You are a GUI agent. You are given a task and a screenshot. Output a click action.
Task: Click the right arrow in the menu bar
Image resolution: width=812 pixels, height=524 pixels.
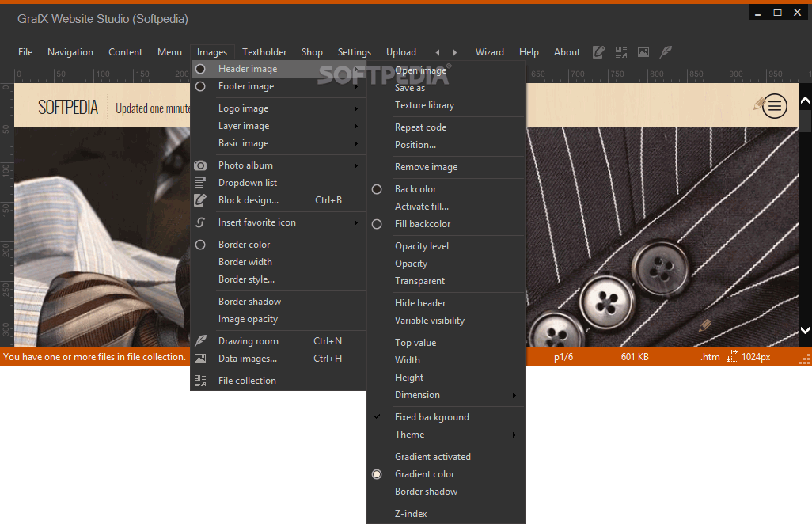click(455, 52)
